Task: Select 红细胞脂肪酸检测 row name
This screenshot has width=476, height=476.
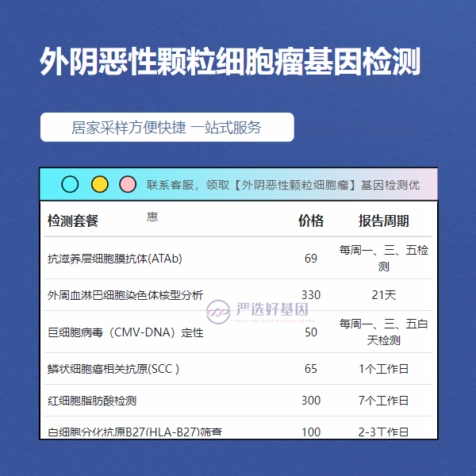Action: pos(92,401)
